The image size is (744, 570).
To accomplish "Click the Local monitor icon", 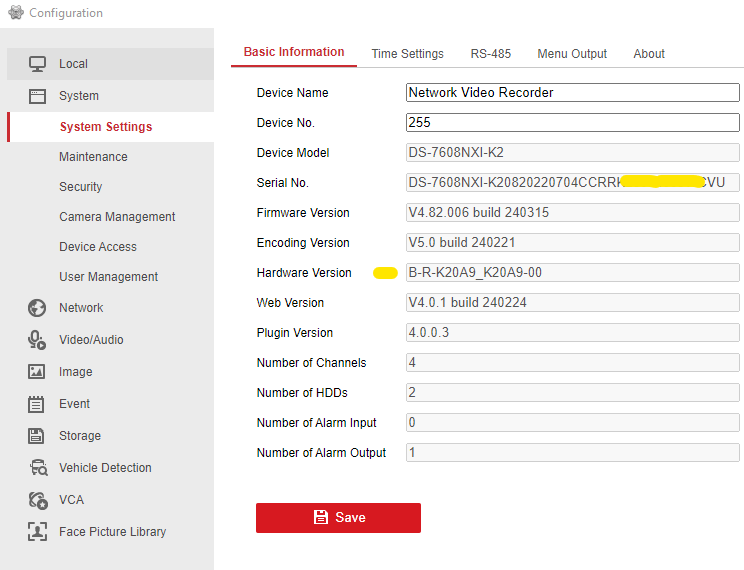I will point(37,64).
